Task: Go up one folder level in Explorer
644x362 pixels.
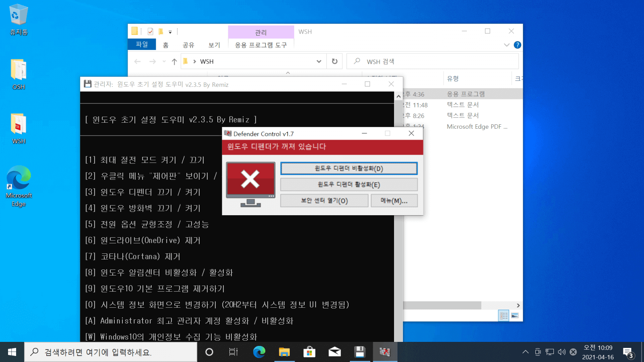Action: 174,62
